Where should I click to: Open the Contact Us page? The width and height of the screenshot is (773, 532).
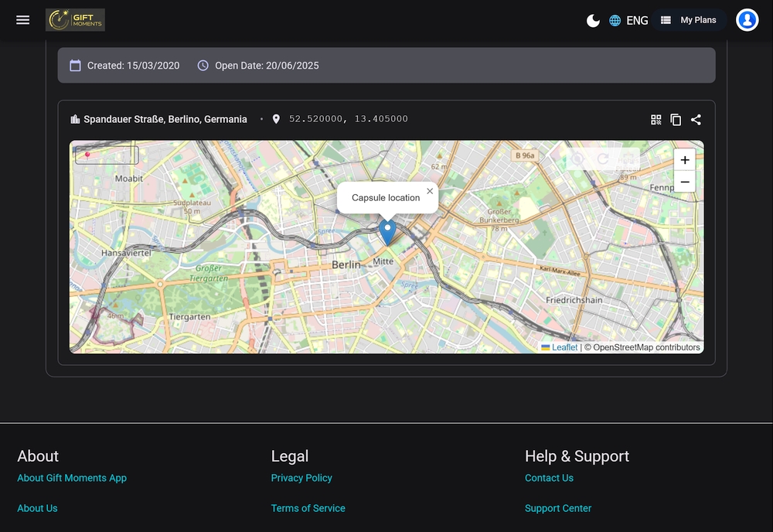549,478
